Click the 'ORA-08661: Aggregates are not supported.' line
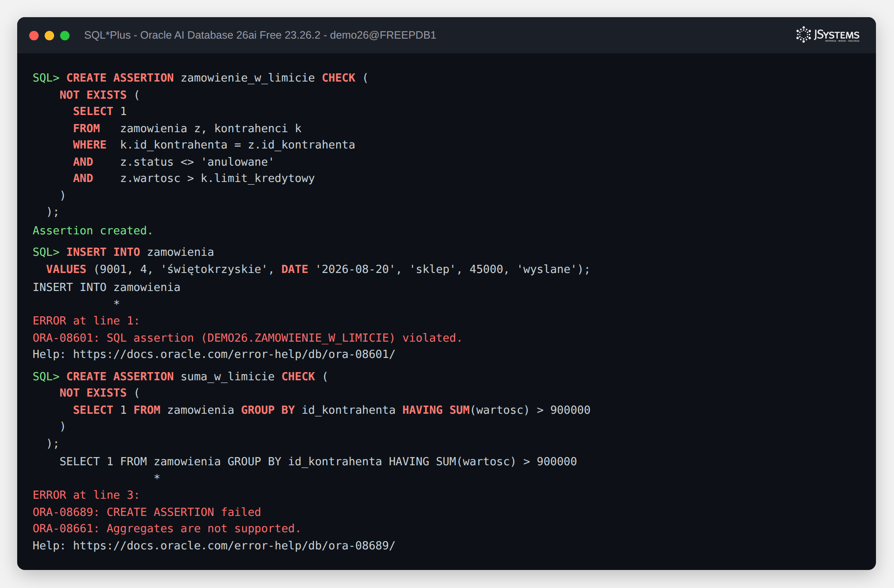Viewport: 894px width, 588px height. click(x=167, y=529)
